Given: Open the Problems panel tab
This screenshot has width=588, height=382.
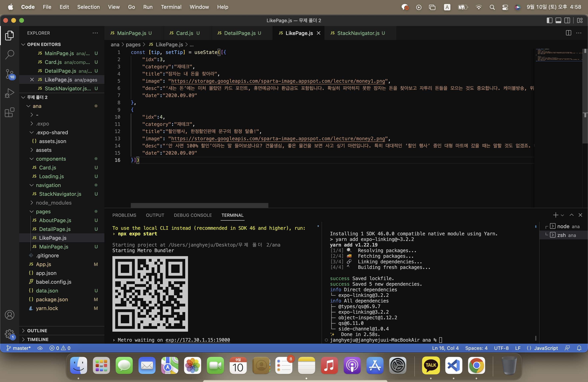Looking at the screenshot, I should (x=124, y=215).
